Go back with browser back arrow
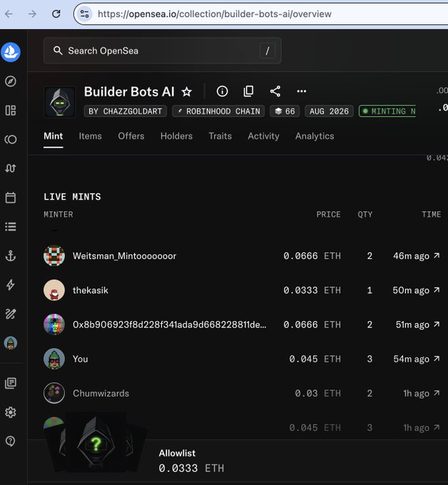Image resolution: width=448 pixels, height=485 pixels. coord(9,14)
